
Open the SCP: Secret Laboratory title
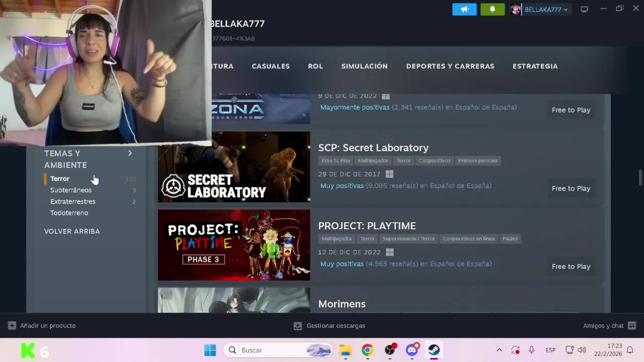[x=373, y=148]
